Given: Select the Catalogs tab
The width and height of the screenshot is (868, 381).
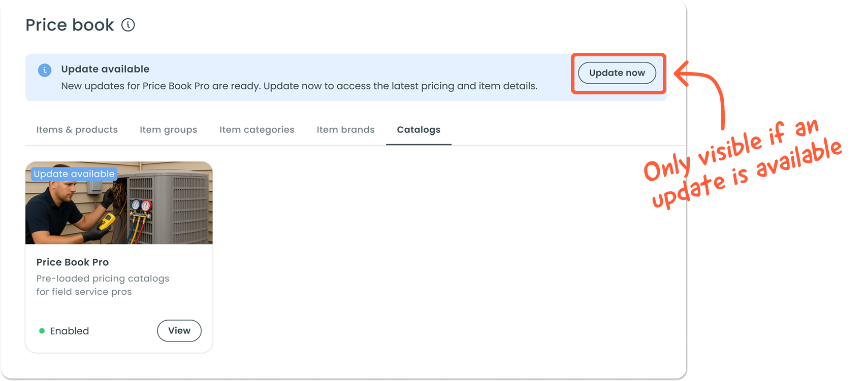Looking at the screenshot, I should 419,130.
